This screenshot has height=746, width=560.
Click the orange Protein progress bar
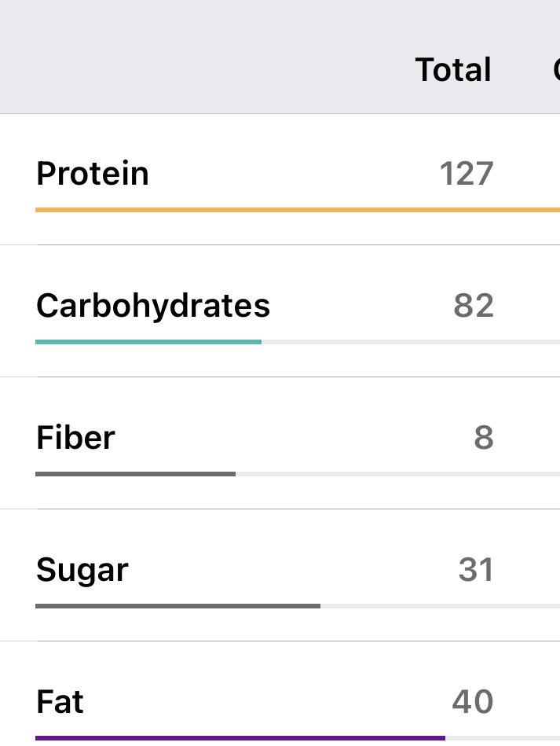(x=297, y=210)
